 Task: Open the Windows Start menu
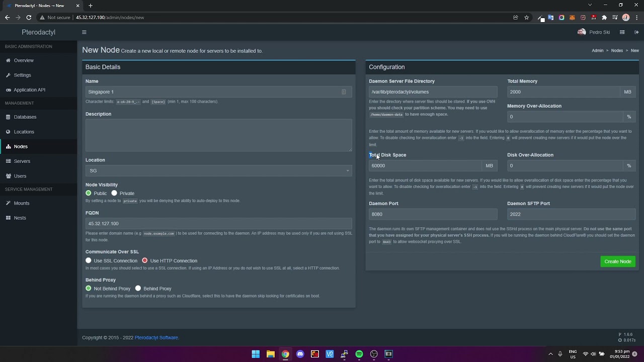[256, 354]
